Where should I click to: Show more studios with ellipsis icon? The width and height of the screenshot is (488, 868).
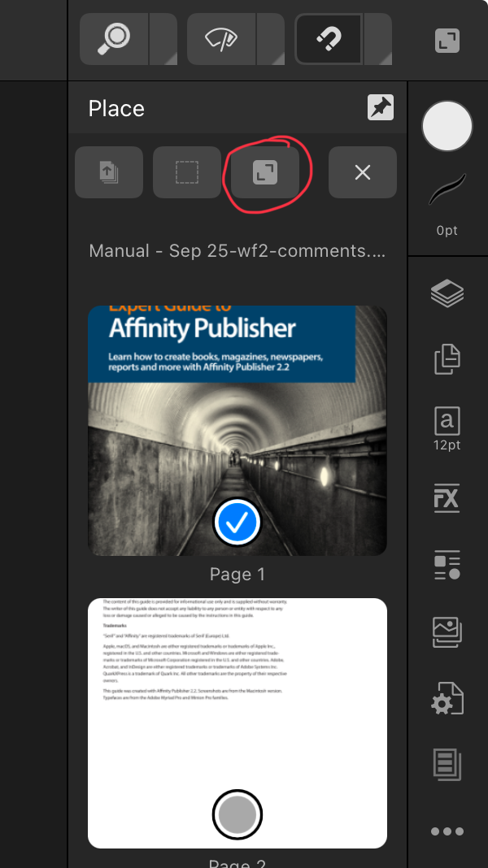(x=447, y=831)
